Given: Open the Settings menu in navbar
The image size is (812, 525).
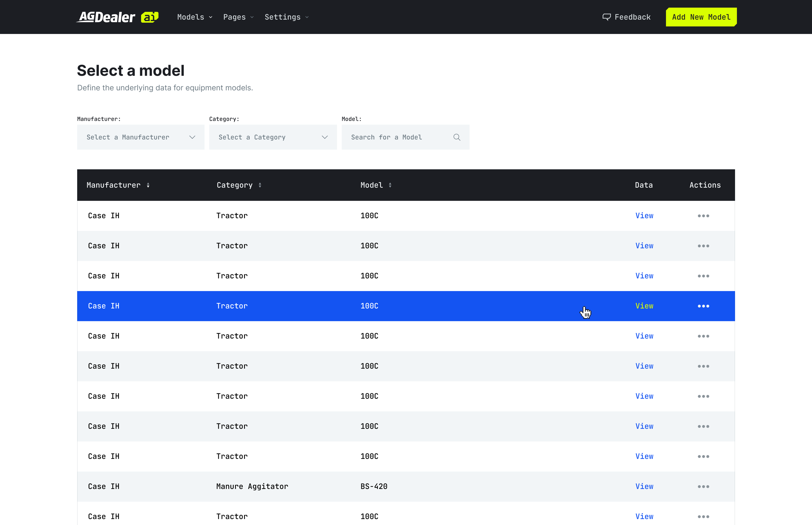Looking at the screenshot, I should click(x=287, y=17).
